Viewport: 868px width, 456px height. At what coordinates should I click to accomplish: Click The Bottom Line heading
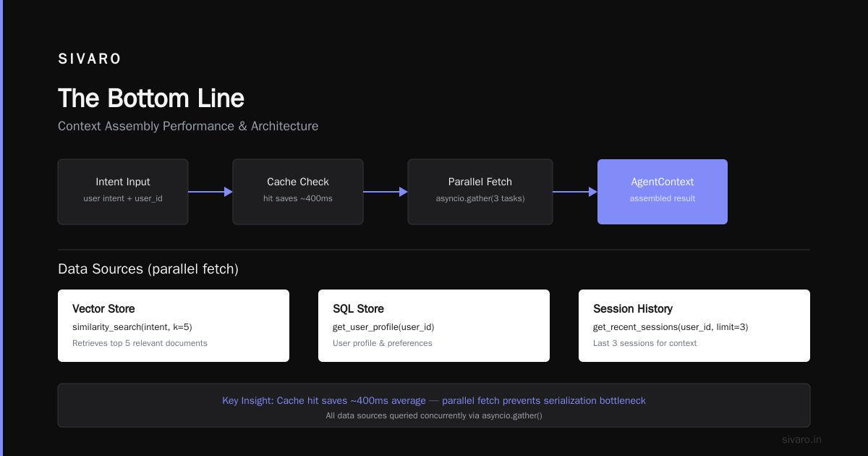coord(151,98)
